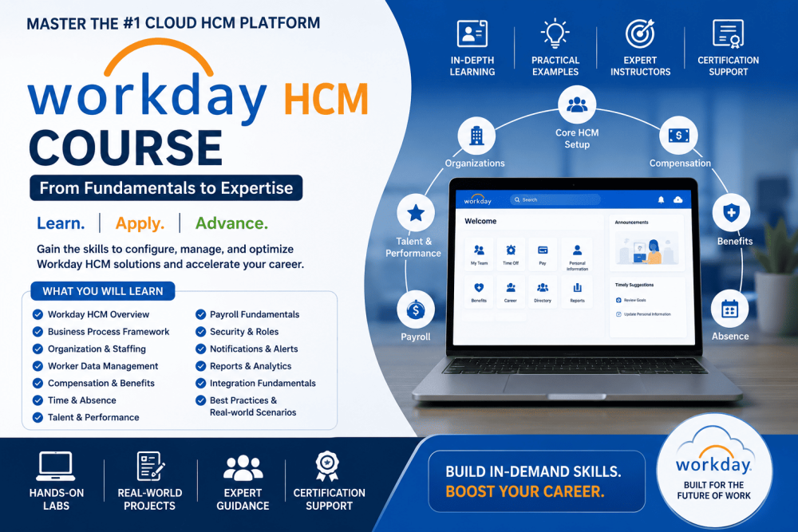Click the Workday logo in laptop header

(x=477, y=199)
